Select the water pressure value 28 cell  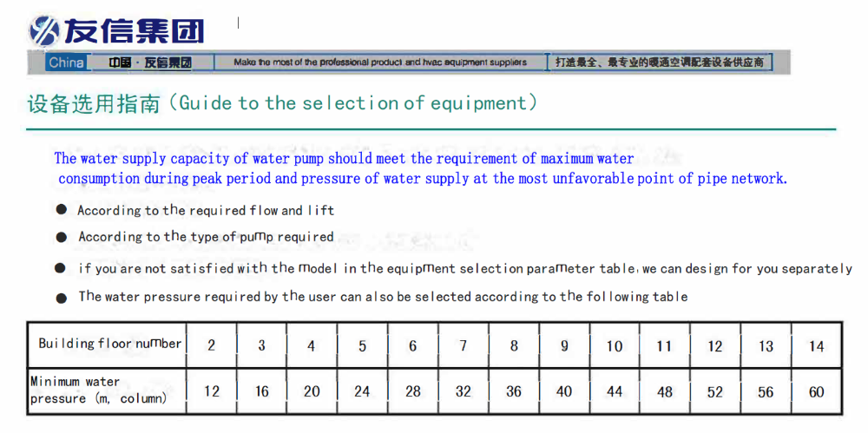pyautogui.click(x=413, y=391)
